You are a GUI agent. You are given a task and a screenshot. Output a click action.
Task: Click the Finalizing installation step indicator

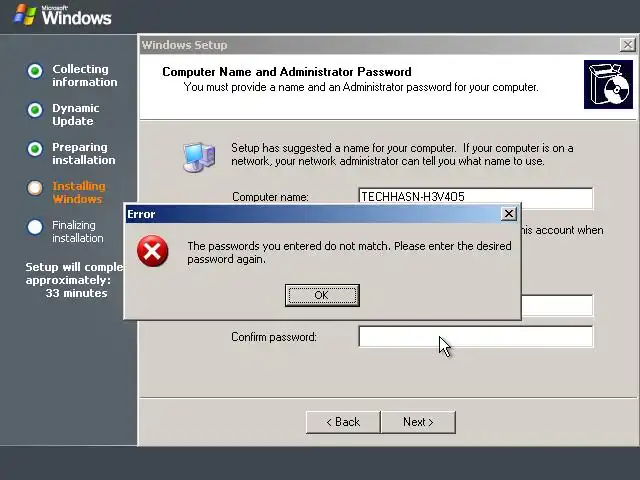point(35,227)
